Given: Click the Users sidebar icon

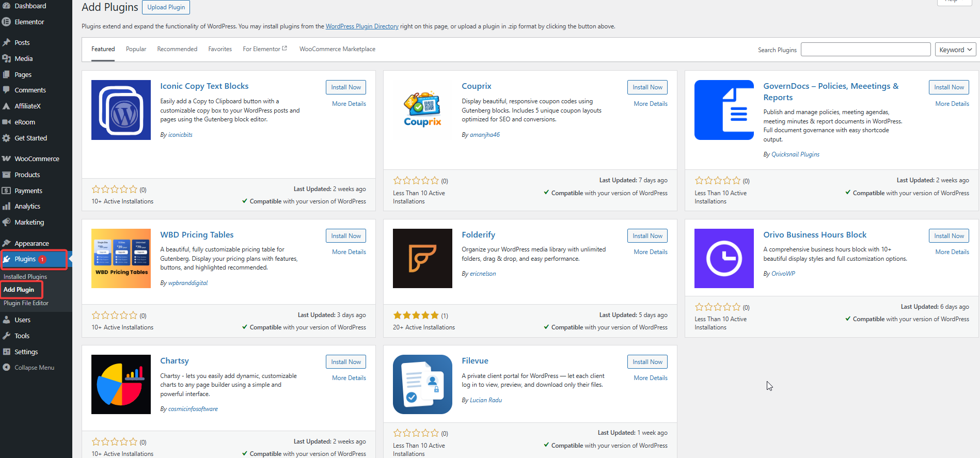Looking at the screenshot, I should click(x=7, y=320).
